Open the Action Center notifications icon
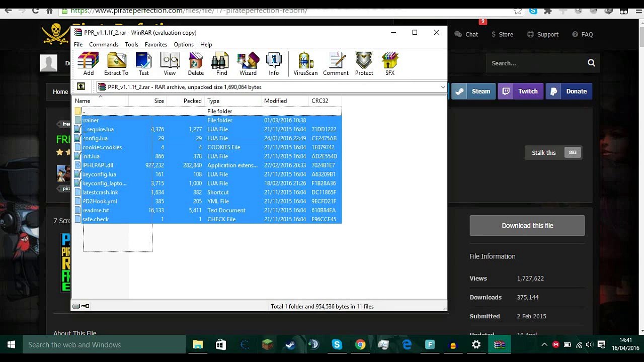Image resolution: width=644 pixels, height=362 pixels. 601,345
